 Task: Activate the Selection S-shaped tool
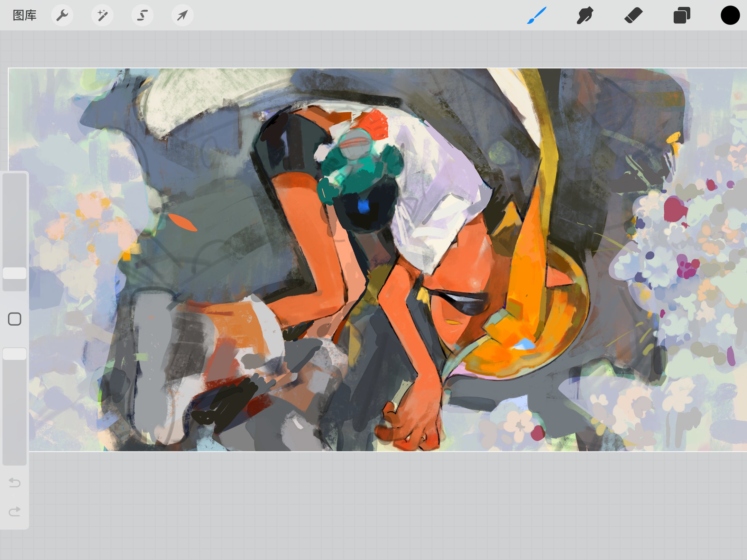(142, 15)
